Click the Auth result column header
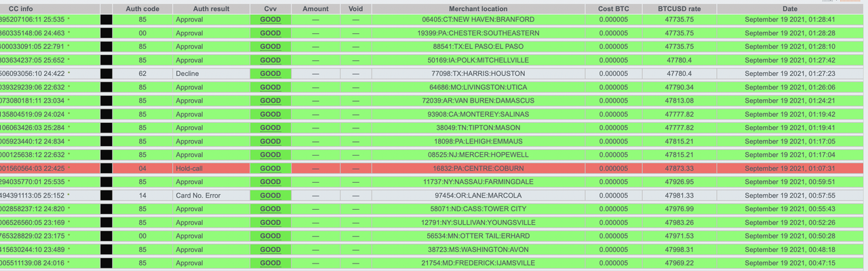Viewport: 868px width, 271px height. tap(212, 9)
